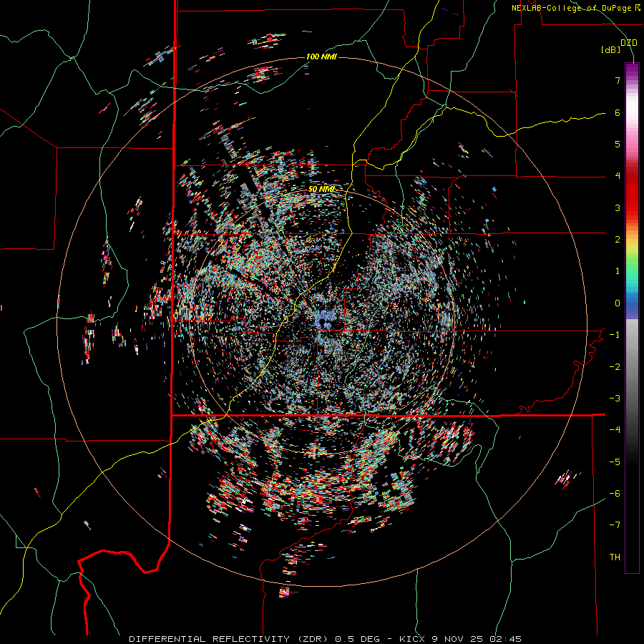Click the TH label on the legend

(x=615, y=557)
